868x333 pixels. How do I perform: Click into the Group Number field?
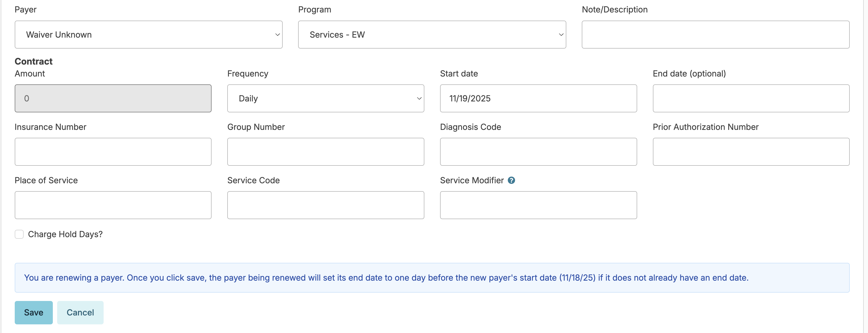pos(325,152)
